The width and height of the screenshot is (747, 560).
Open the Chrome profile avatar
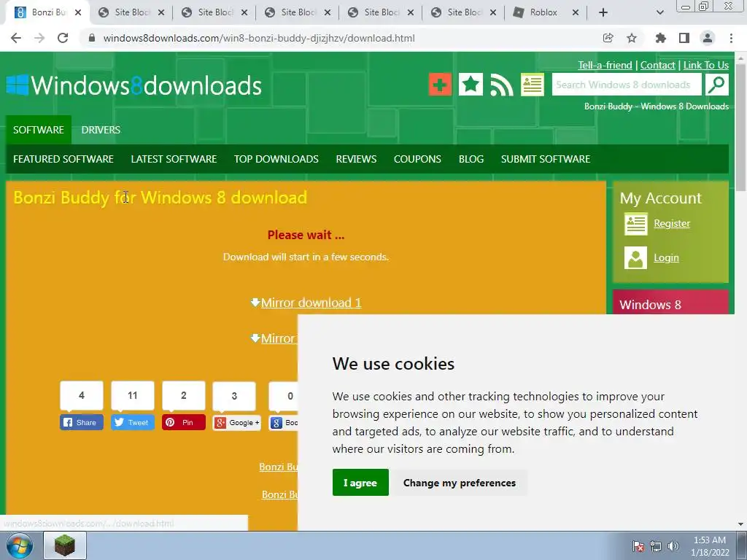point(708,38)
